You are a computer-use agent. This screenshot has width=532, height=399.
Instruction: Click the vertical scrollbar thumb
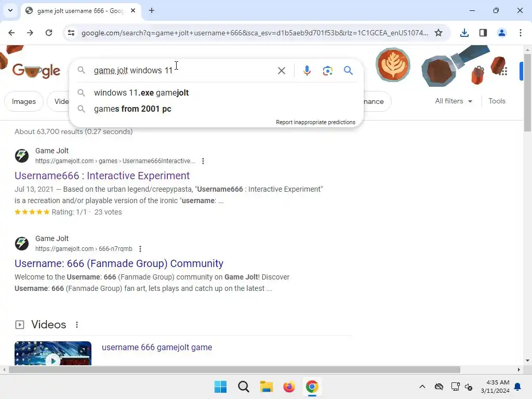[x=527, y=92]
